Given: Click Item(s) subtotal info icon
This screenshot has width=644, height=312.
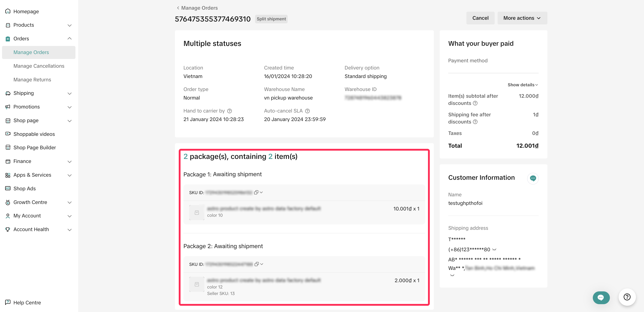Looking at the screenshot, I should (x=475, y=103).
